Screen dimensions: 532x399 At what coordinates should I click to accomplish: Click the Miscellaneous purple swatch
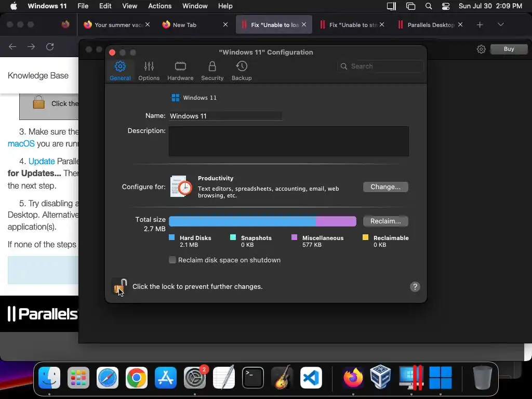pyautogui.click(x=294, y=237)
